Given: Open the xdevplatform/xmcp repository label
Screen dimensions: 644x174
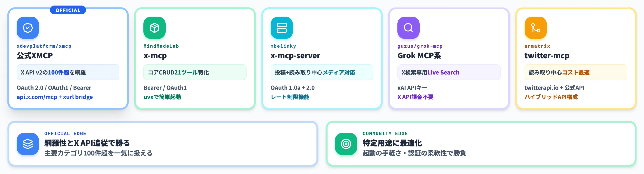Looking at the screenshot, I should [44, 46].
